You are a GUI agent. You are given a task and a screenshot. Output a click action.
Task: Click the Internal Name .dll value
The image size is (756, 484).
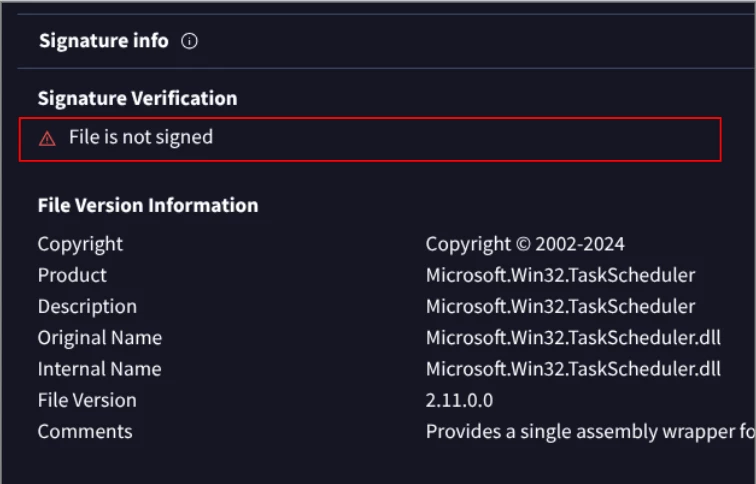[573, 369]
